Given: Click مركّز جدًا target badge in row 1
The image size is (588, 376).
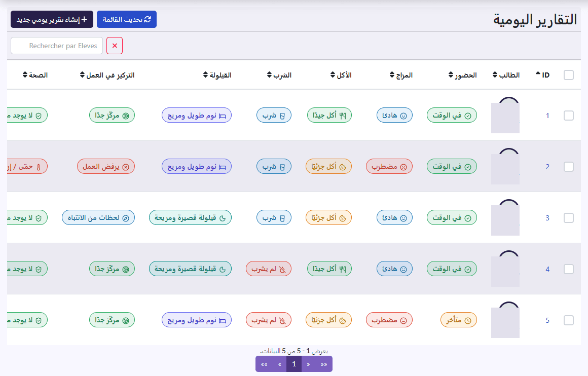Looking at the screenshot, I should pyautogui.click(x=112, y=115).
